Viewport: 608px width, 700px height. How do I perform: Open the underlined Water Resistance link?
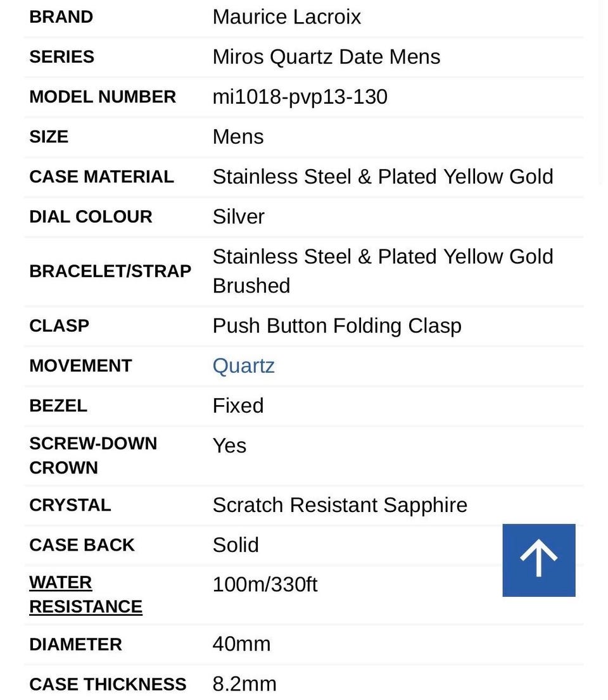point(85,594)
